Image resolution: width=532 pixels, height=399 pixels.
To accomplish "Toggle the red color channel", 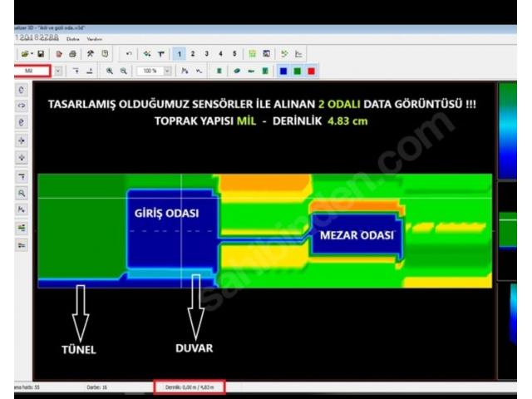I will tap(311, 71).
